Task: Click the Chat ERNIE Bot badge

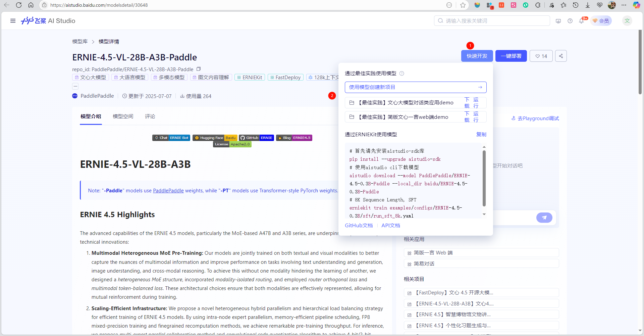Action: pyautogui.click(x=171, y=138)
